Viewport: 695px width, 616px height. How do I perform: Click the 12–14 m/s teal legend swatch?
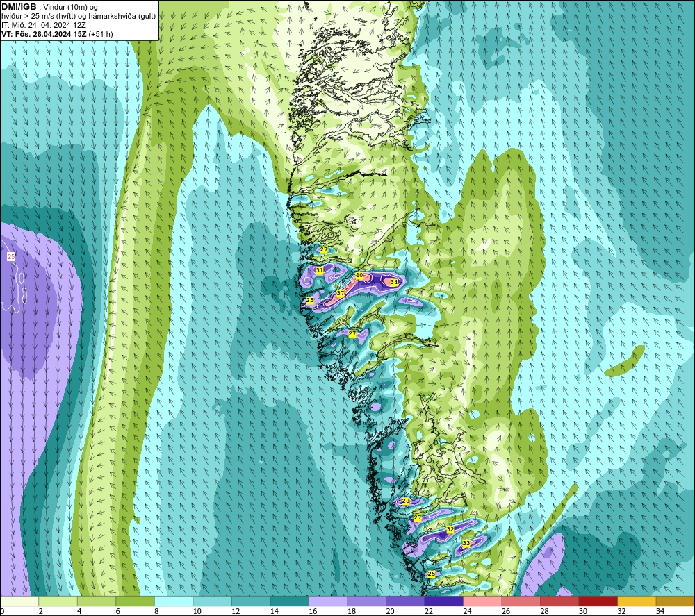(251, 601)
